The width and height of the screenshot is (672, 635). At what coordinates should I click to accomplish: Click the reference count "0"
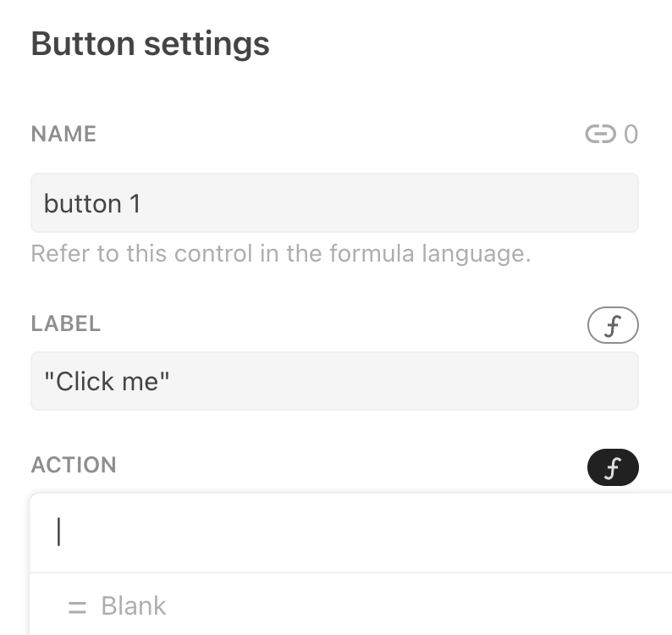click(x=631, y=134)
